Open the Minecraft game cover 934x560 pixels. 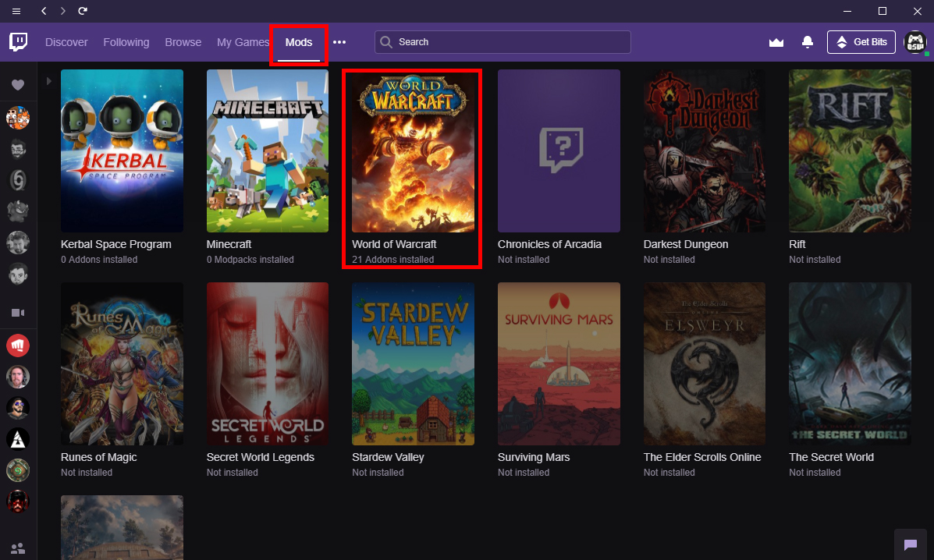pos(268,151)
